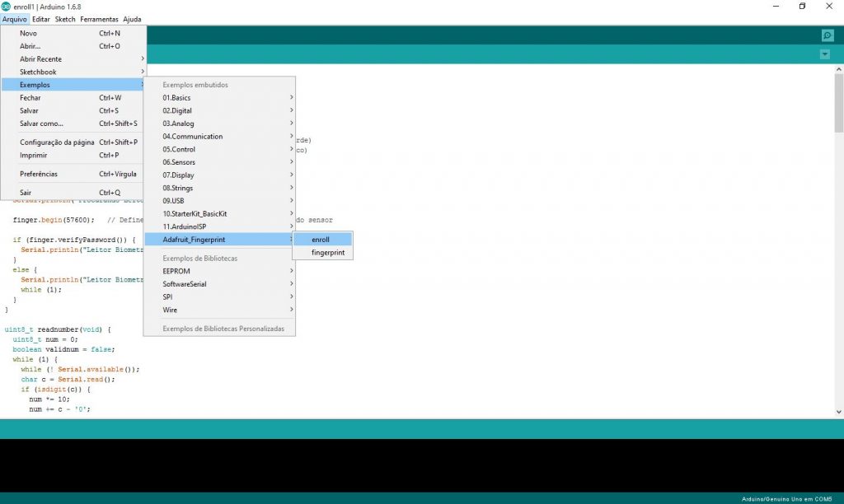The image size is (844, 504).
Task: Open Configuração da página
Action: click(73, 142)
